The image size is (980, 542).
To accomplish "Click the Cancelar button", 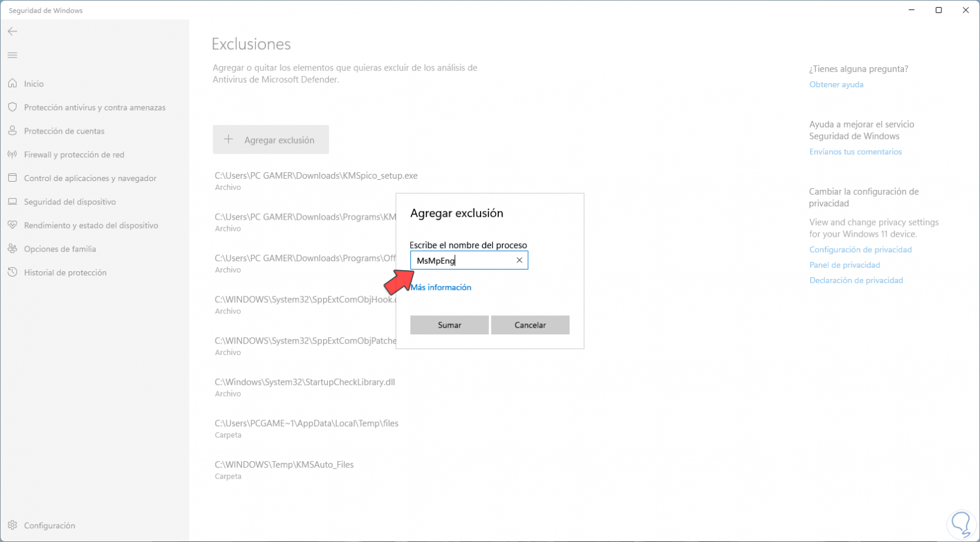I will point(530,325).
